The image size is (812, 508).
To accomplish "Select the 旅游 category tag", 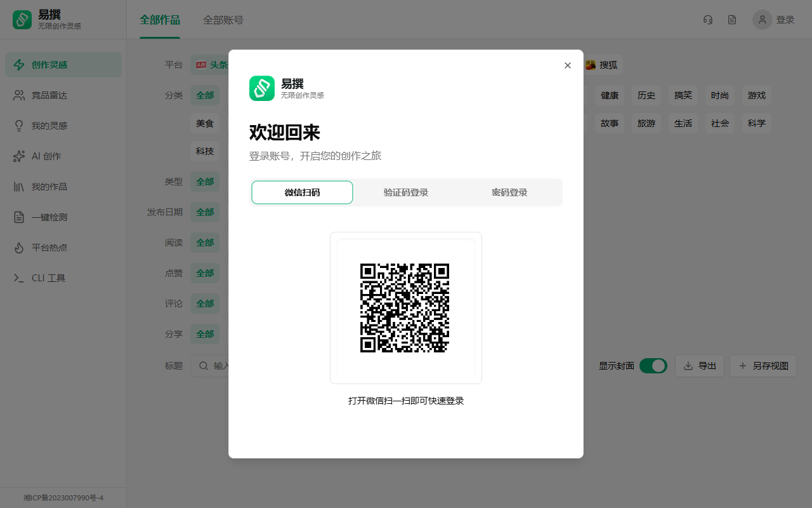I will click(646, 123).
